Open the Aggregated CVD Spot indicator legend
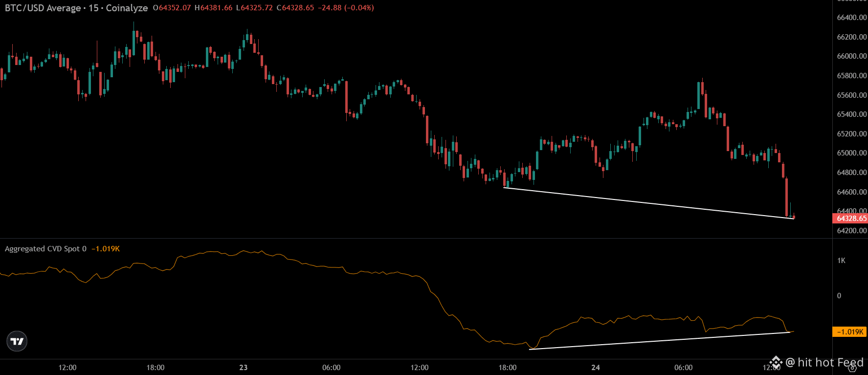The width and height of the screenshot is (868, 375). click(x=45, y=249)
